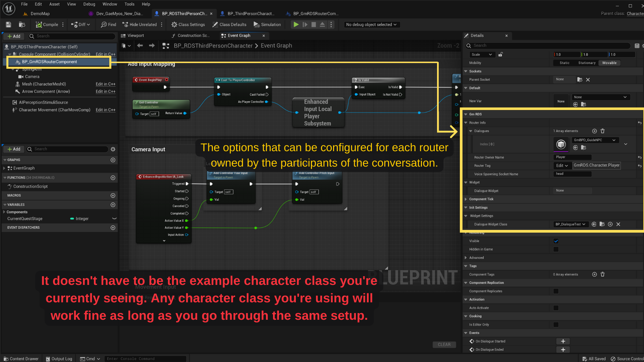This screenshot has height=362, width=644.
Task: Toggle Component Replicates checkbox
Action: [x=556, y=291]
